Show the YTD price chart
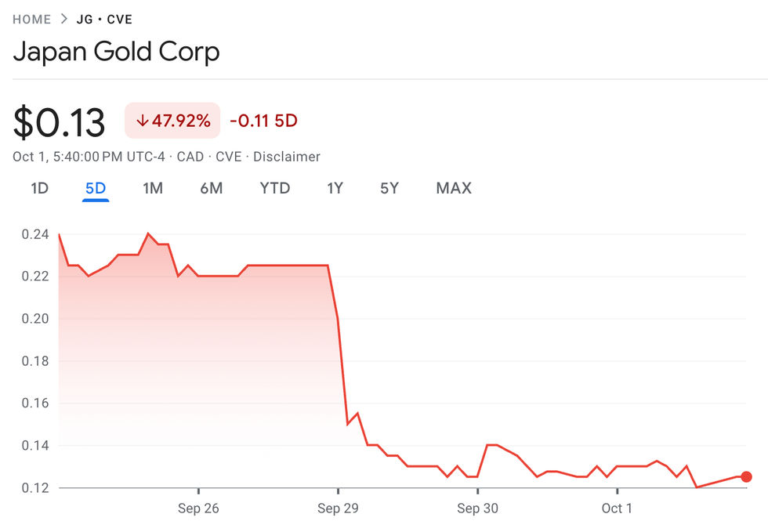The width and height of the screenshot is (768, 532). 275,188
